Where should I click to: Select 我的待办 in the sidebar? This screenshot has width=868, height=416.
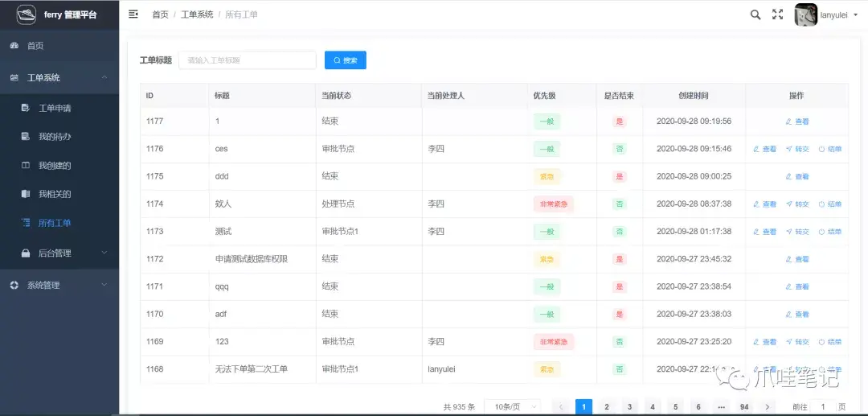55,137
